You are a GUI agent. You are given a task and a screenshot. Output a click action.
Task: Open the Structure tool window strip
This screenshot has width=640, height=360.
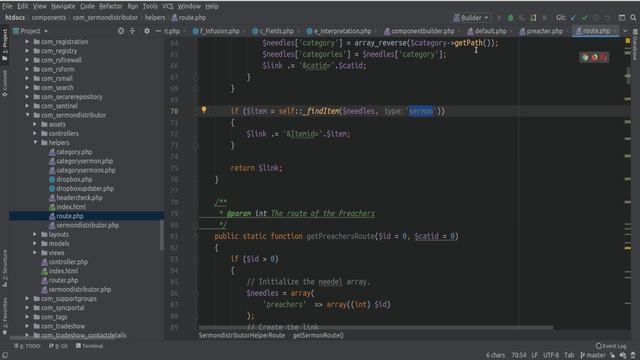click(5, 268)
